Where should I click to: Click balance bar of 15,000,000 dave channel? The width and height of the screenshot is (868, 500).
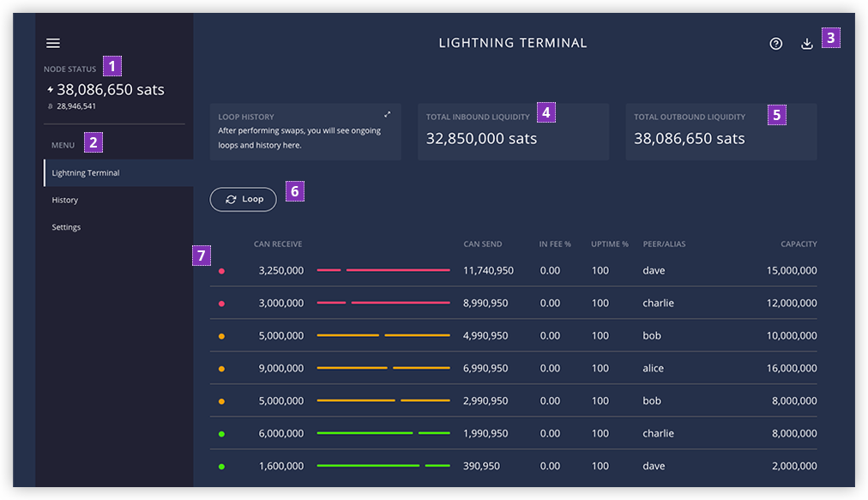[x=383, y=270]
